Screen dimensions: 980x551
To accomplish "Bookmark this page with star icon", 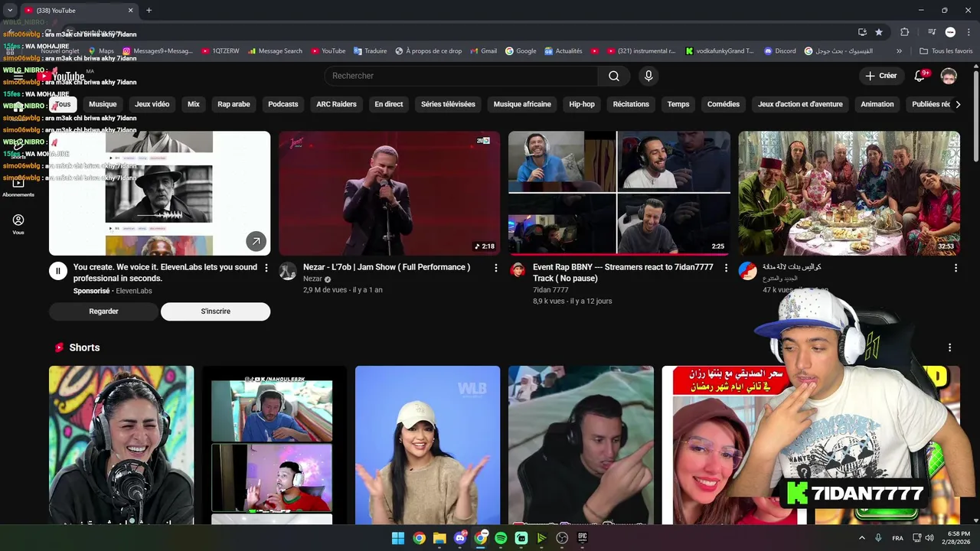I will coord(879,32).
